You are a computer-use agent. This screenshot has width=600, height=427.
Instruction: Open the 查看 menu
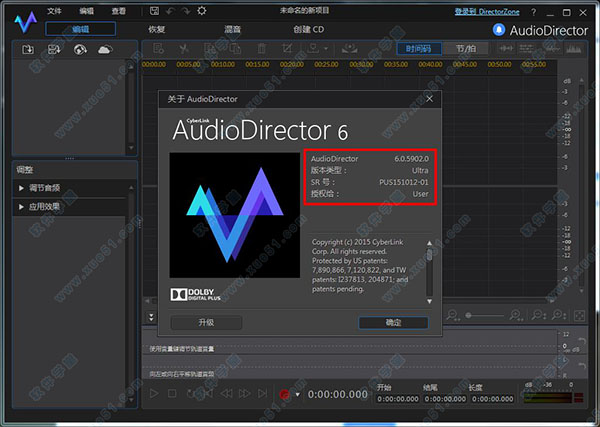tap(119, 11)
